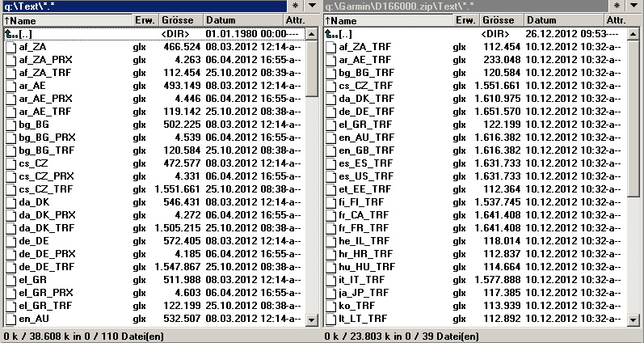Sort left panel by Name column header
The image size is (644, 343).
click(68, 20)
